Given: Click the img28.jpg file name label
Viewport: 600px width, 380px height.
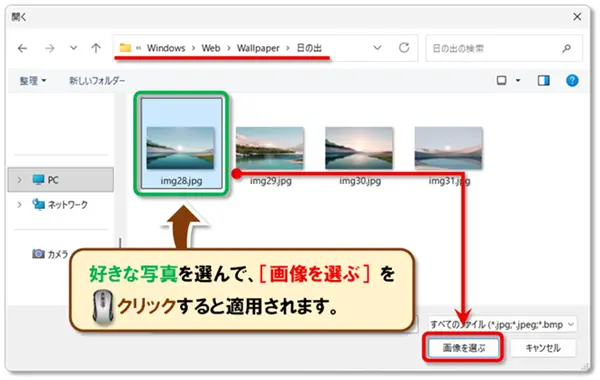Looking at the screenshot, I should pyautogui.click(x=181, y=181).
